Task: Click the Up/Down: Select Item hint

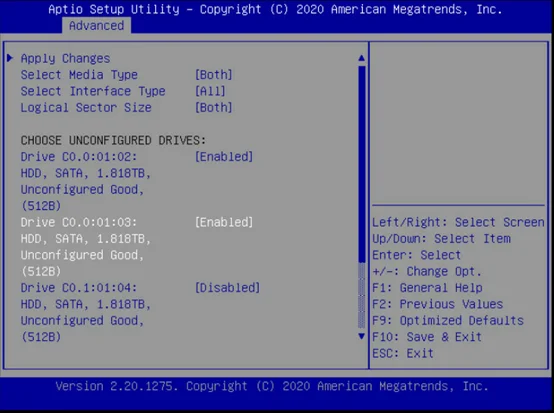Action: [441, 239]
